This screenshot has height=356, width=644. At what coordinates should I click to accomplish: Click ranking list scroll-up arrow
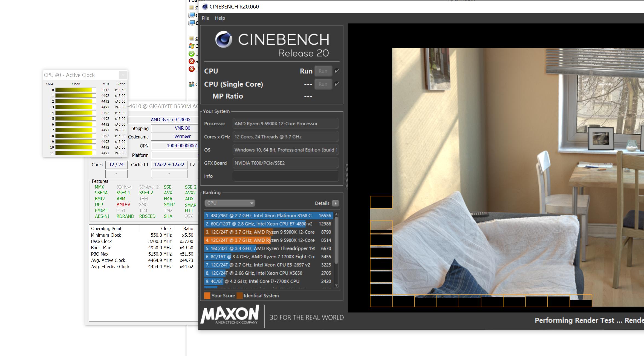point(336,215)
